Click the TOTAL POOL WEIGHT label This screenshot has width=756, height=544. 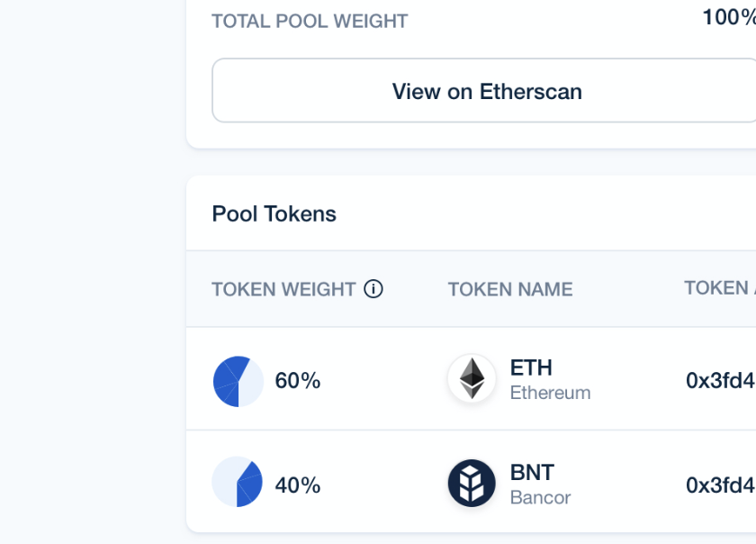(x=310, y=21)
